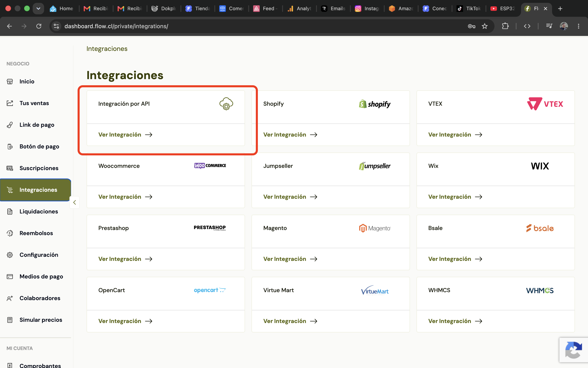Click Ver Integración under Woocommerce
Image resolution: width=588 pixels, height=368 pixels.
(x=125, y=197)
